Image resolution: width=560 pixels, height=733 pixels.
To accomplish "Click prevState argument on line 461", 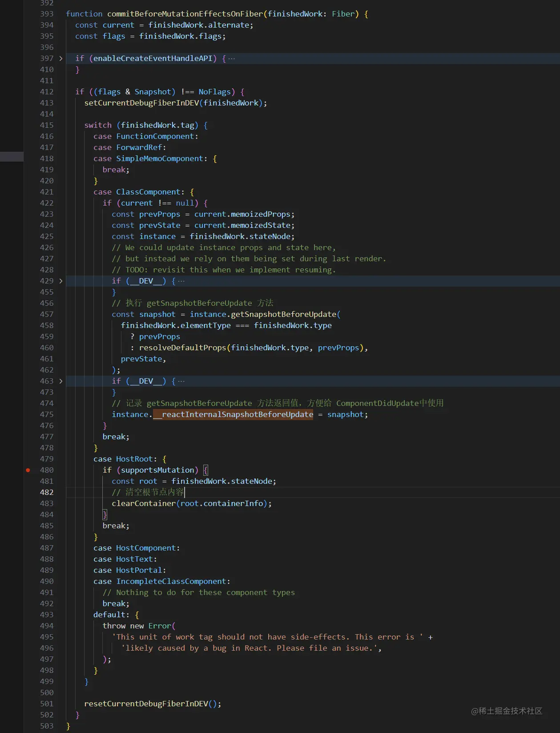I will coord(141,359).
